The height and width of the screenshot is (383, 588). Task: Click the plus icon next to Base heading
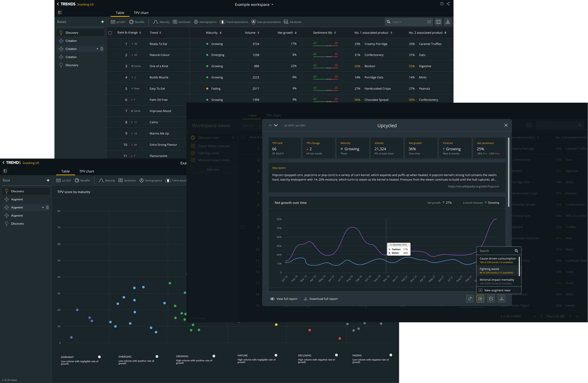(x=48, y=180)
